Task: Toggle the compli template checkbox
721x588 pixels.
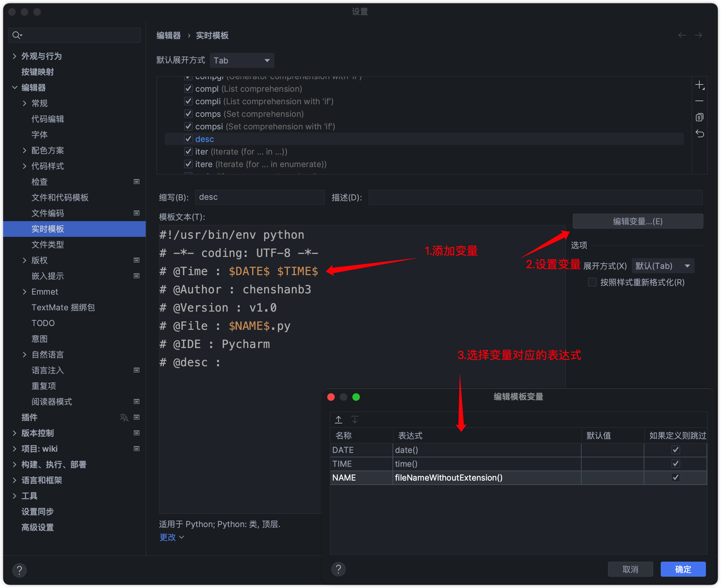Action: [188, 101]
